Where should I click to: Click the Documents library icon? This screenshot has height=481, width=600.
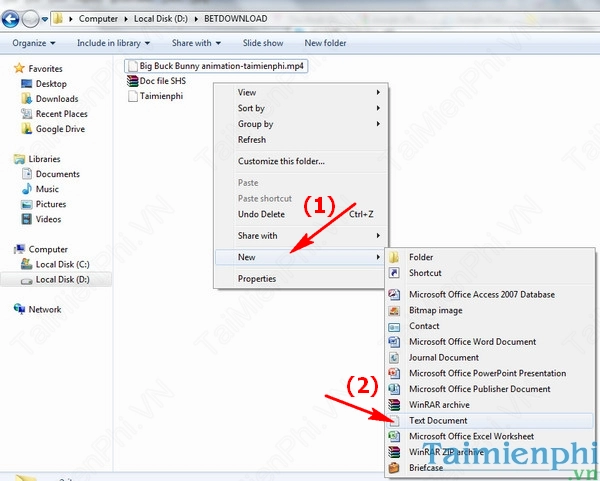27,174
